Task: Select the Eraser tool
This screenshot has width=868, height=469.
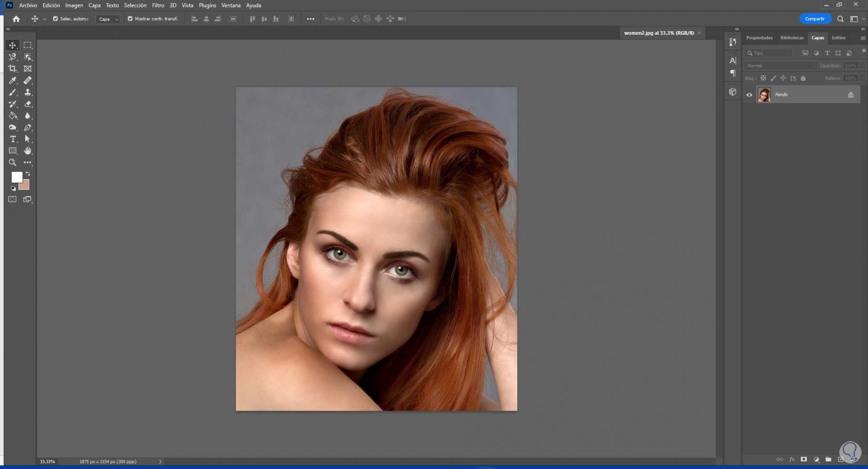Action: (x=27, y=104)
